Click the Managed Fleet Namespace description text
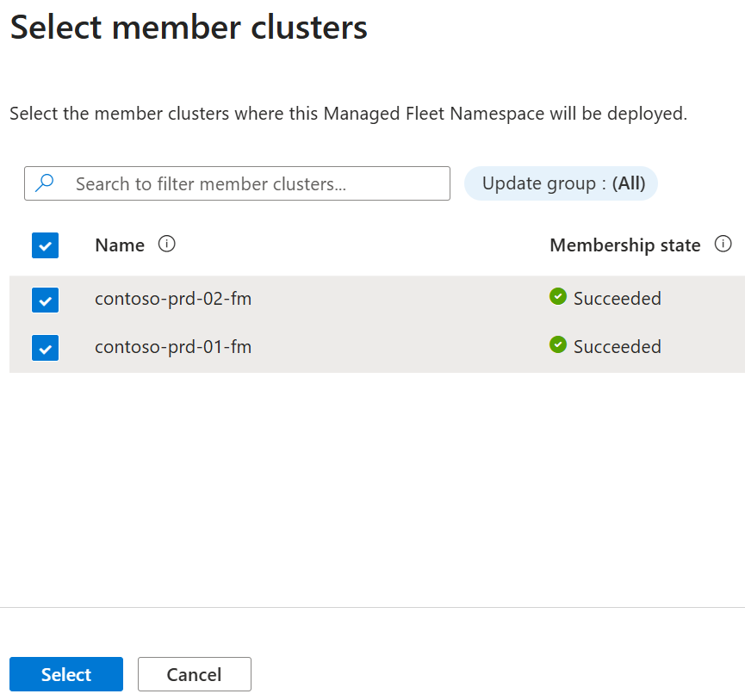Viewport: 745px width, 700px height. 348,114
